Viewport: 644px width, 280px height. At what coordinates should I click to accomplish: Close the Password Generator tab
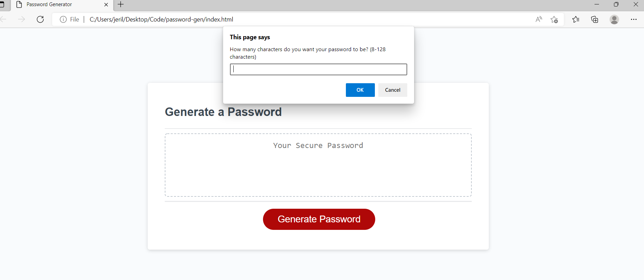[x=106, y=4]
